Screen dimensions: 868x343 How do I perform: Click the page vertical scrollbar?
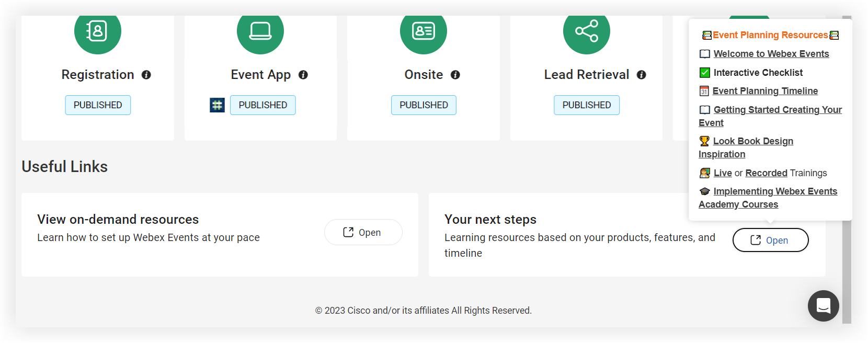847,170
